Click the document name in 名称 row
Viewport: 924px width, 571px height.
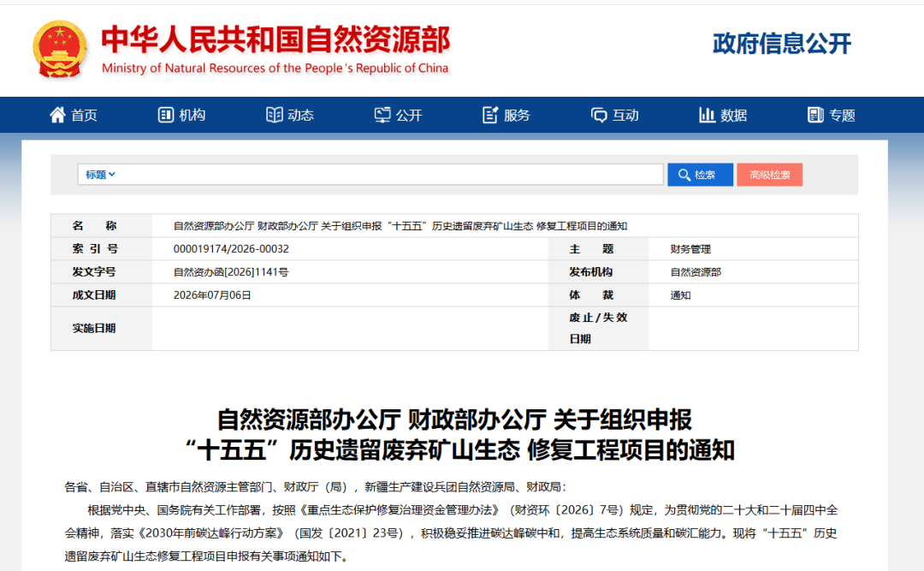tap(400, 226)
